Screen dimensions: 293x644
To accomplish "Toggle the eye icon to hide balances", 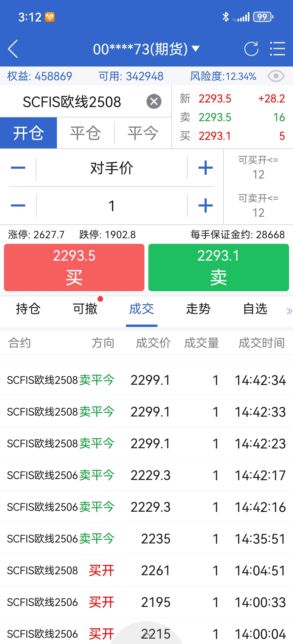I will coord(276,76).
